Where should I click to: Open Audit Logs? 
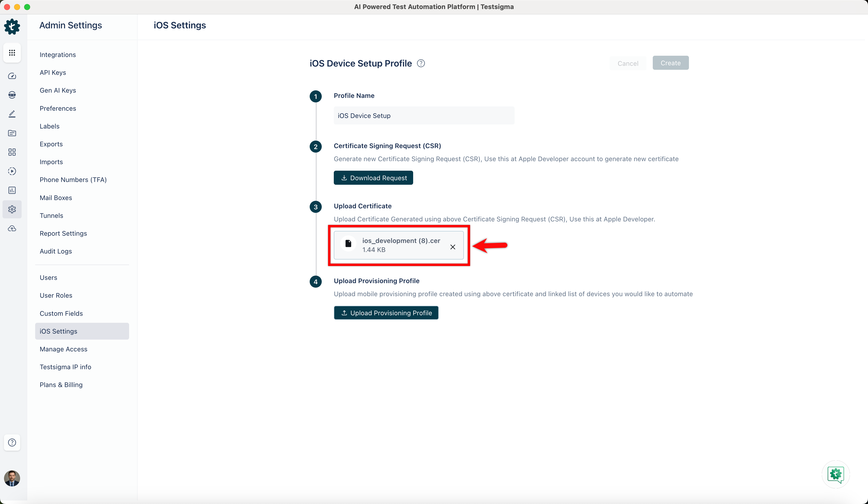pos(56,251)
